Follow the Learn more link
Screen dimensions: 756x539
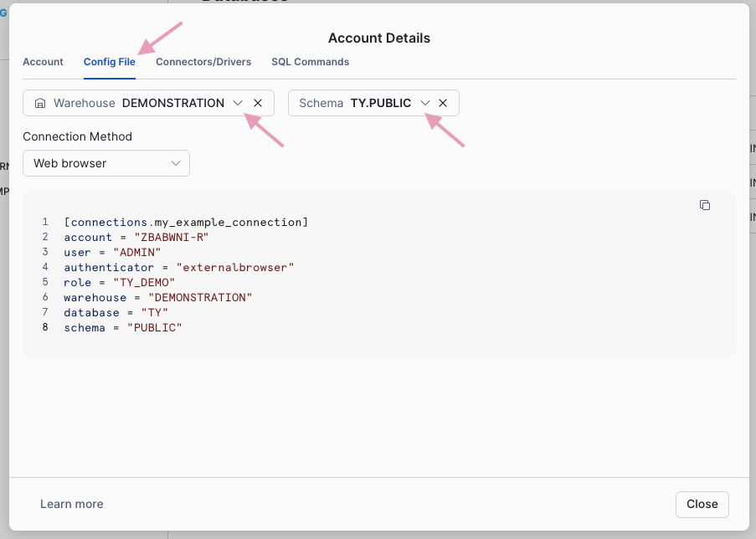72,504
